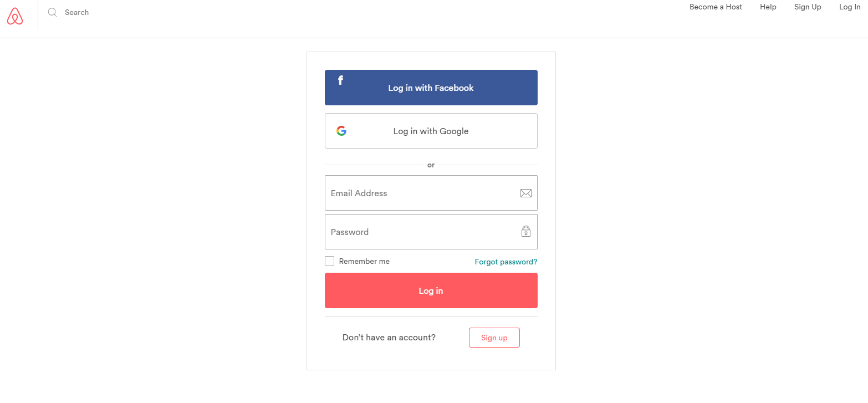This screenshot has width=868, height=403.
Task: Click the Airbnb logo icon
Action: [15, 17]
